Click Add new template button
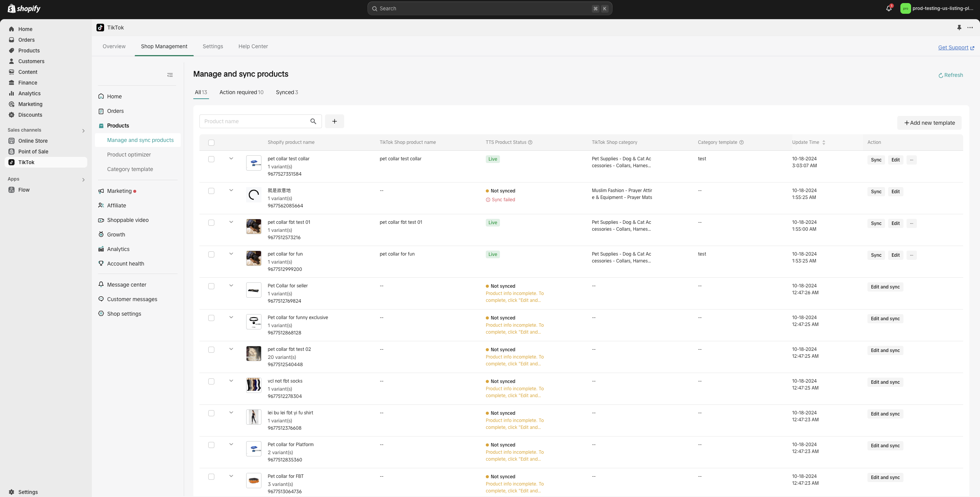This screenshot has width=980, height=497. click(929, 123)
